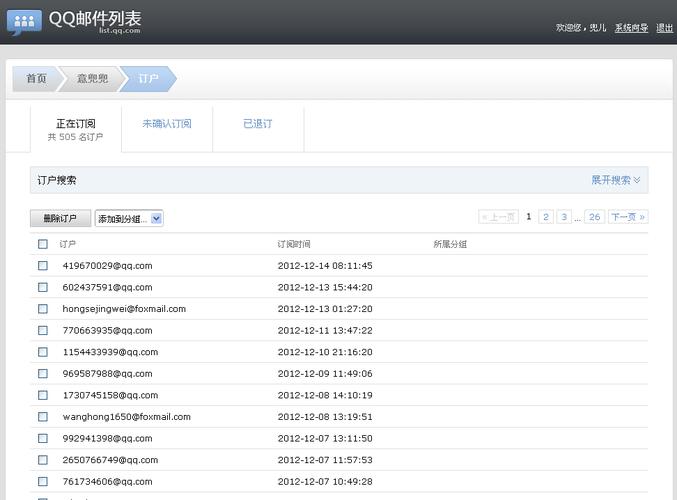Viewport: 677px width, 500px height.
Task: Tick the checkbox for 1730745158@qq.com
Action: click(x=43, y=395)
